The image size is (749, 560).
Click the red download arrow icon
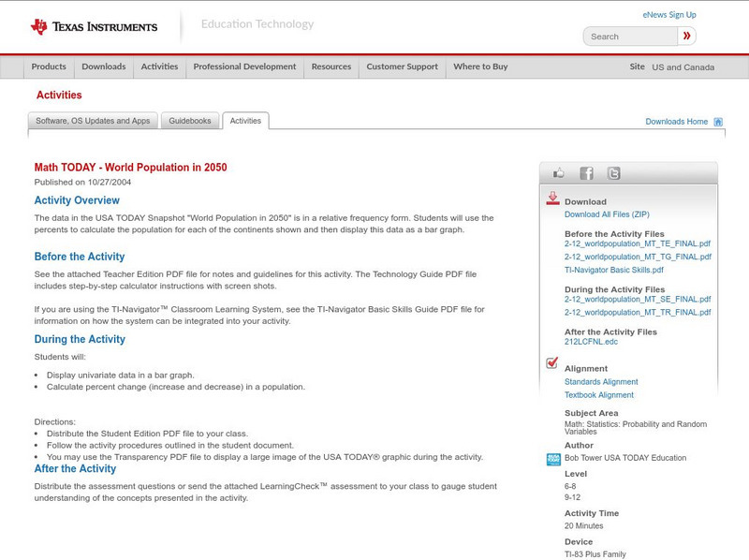pyautogui.click(x=552, y=199)
